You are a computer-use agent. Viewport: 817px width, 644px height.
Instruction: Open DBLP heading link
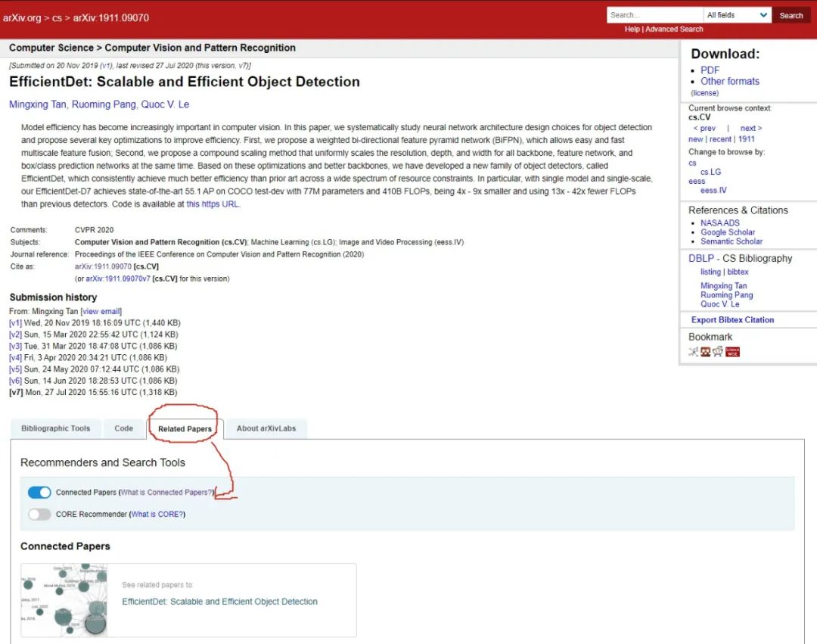click(701, 259)
